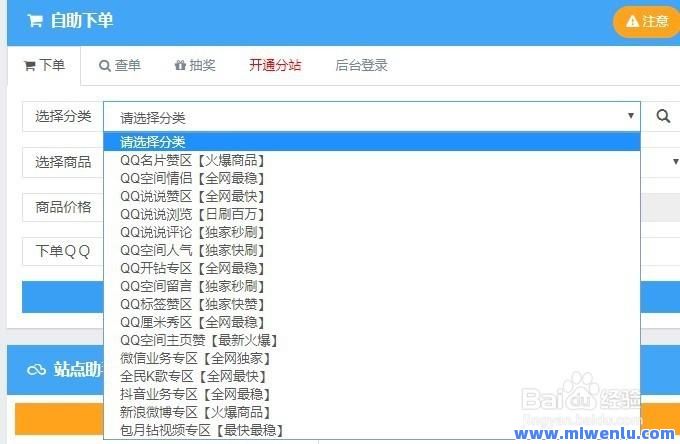Select the 下单 tab
This screenshot has width=680, height=444.
pos(44,65)
